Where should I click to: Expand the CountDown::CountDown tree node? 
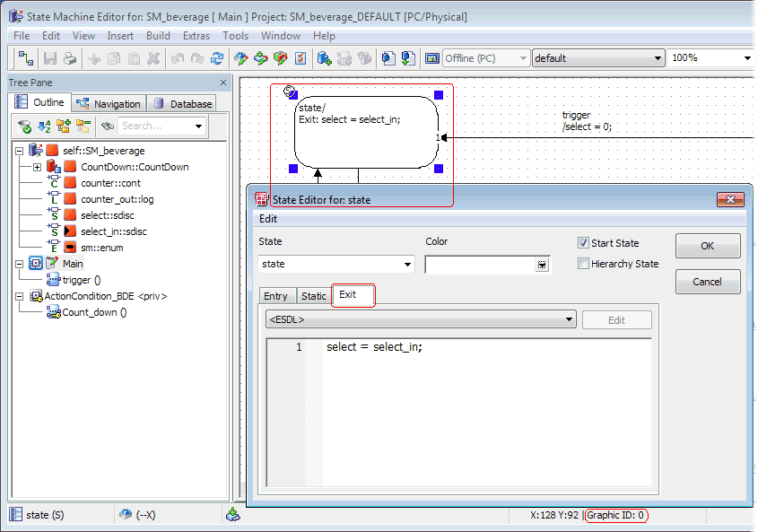click(x=37, y=168)
